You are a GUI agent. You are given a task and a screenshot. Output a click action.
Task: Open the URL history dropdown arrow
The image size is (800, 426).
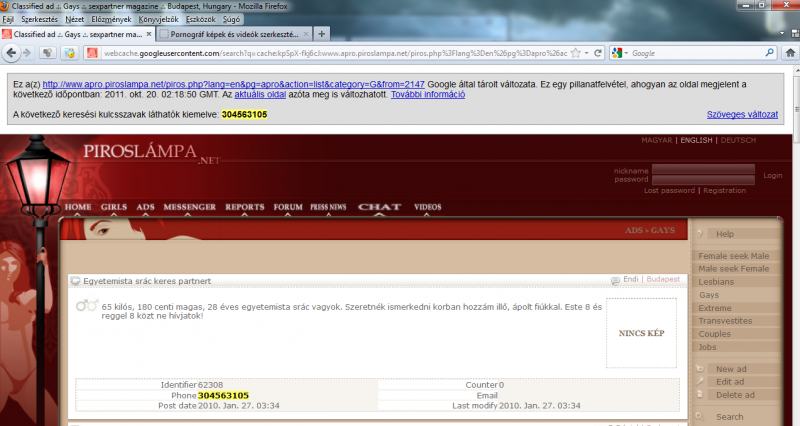586,53
